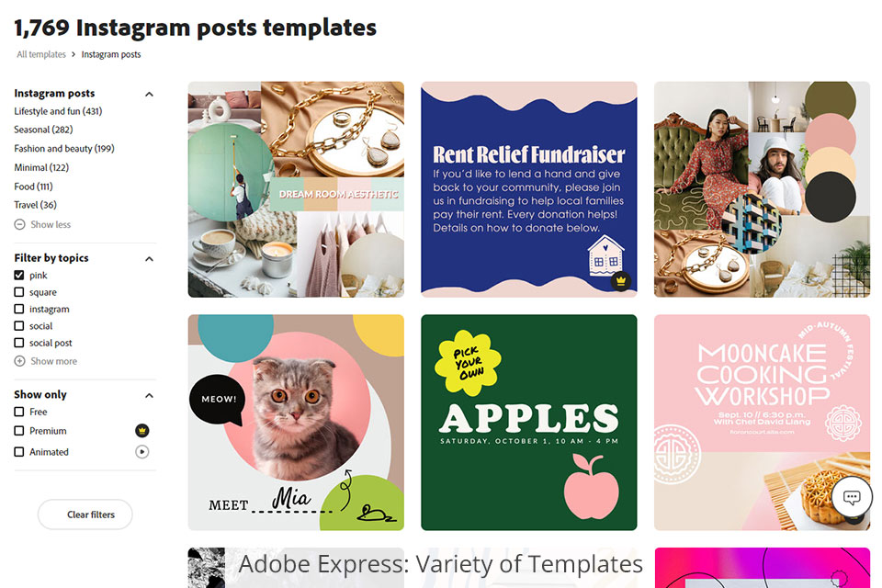
Task: Check the Free filter option
Action: [x=19, y=412]
